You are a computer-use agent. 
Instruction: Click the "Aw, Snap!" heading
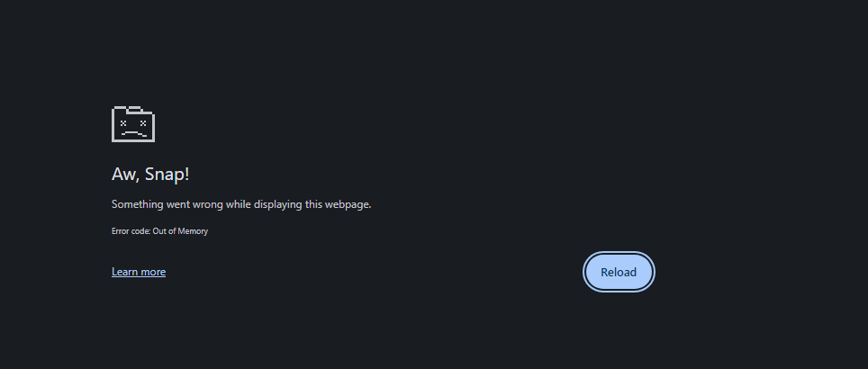click(150, 175)
